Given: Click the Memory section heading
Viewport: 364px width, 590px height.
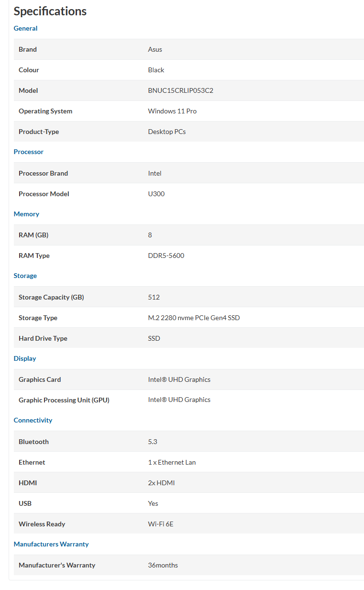Looking at the screenshot, I should pos(26,214).
